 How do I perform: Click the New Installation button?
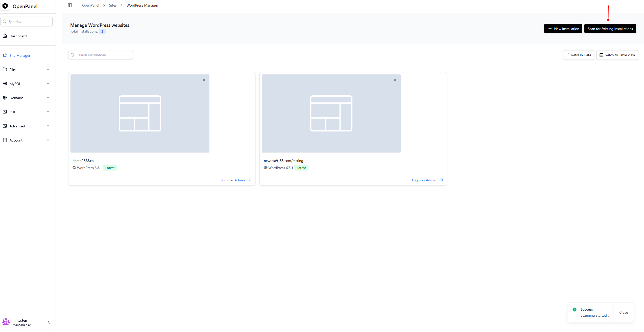(x=563, y=29)
